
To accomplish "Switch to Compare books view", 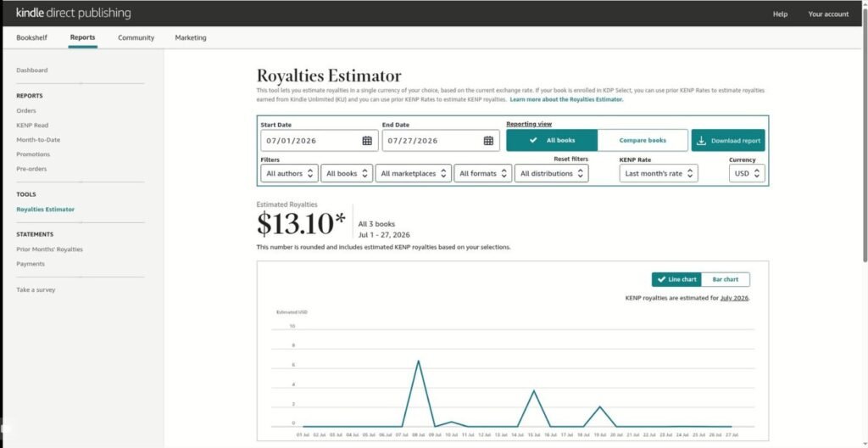I will coord(643,140).
